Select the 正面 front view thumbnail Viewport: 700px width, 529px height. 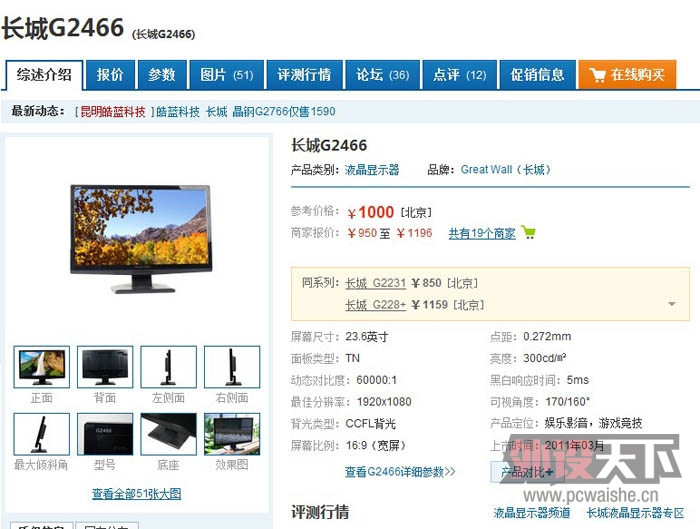pos(42,367)
